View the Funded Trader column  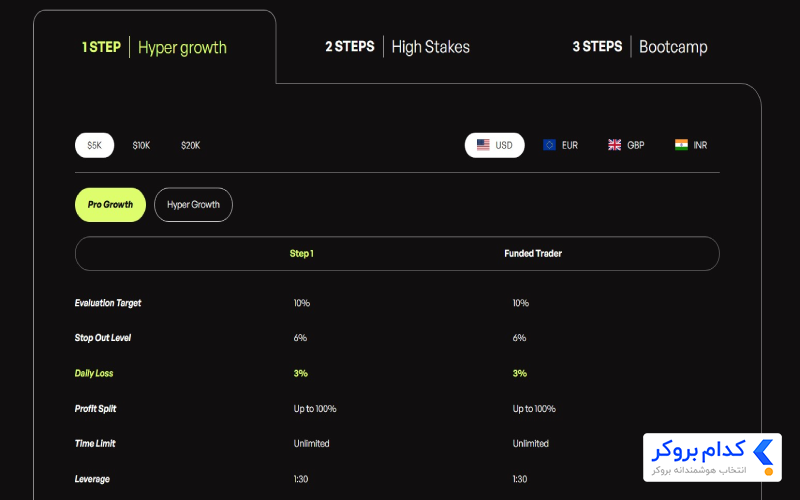(533, 254)
